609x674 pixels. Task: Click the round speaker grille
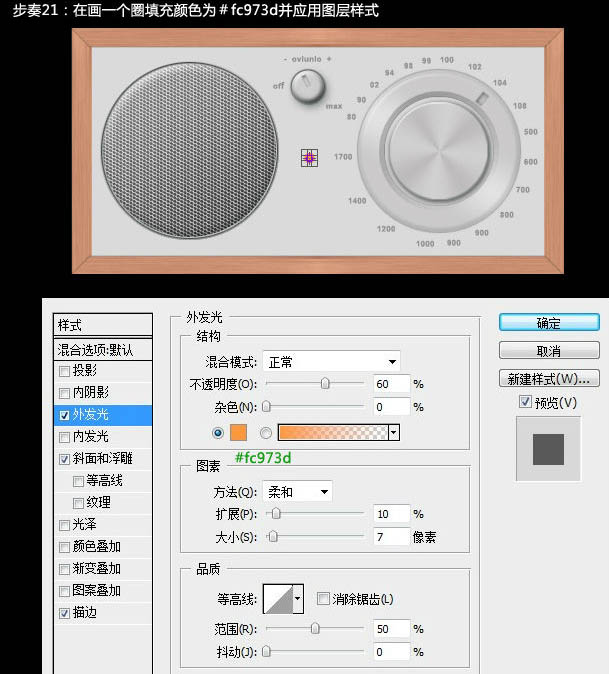190,150
